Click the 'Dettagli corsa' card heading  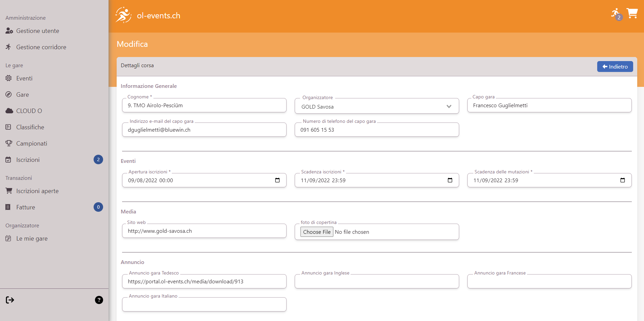[x=137, y=65]
